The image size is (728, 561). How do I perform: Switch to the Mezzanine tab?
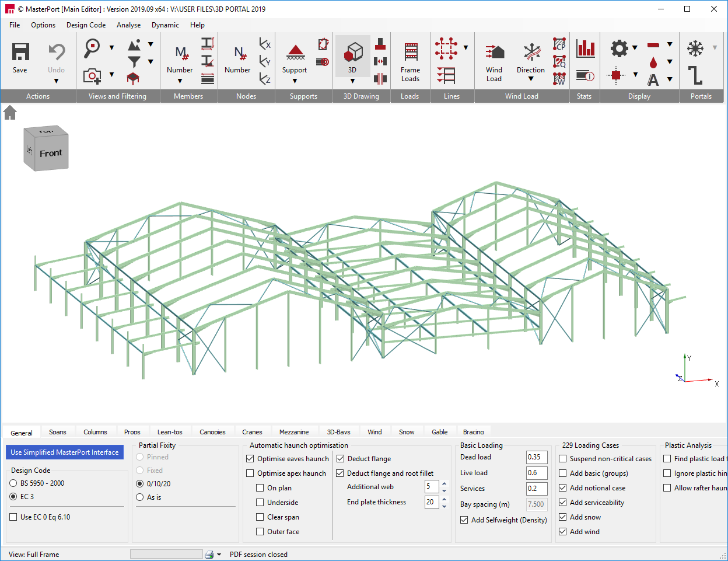(x=294, y=432)
